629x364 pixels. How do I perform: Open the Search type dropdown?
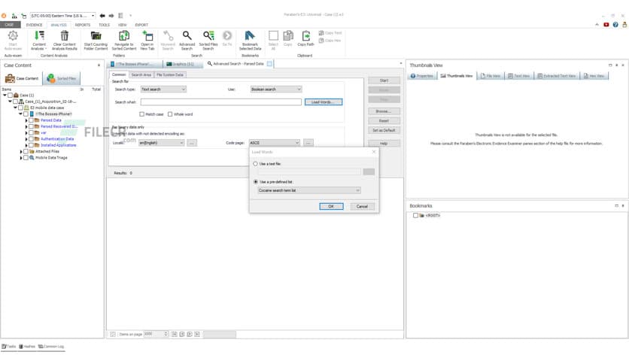(x=163, y=89)
